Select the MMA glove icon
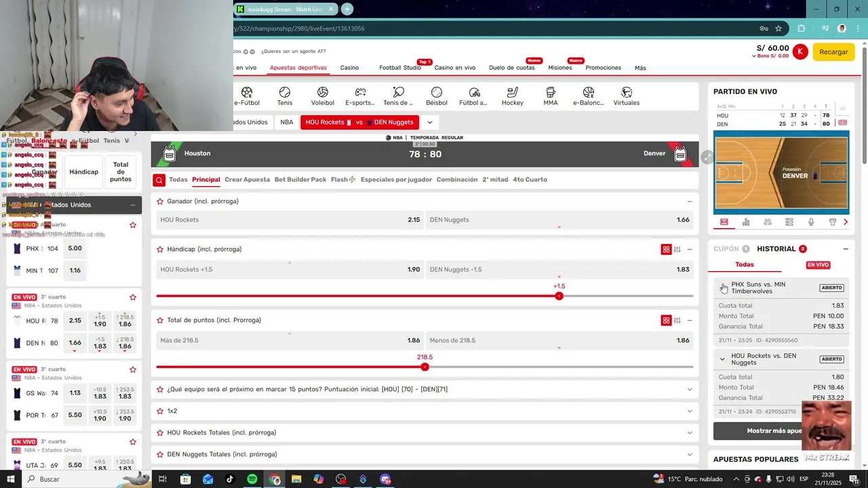Viewport: 868px width, 488px height. click(x=551, y=92)
